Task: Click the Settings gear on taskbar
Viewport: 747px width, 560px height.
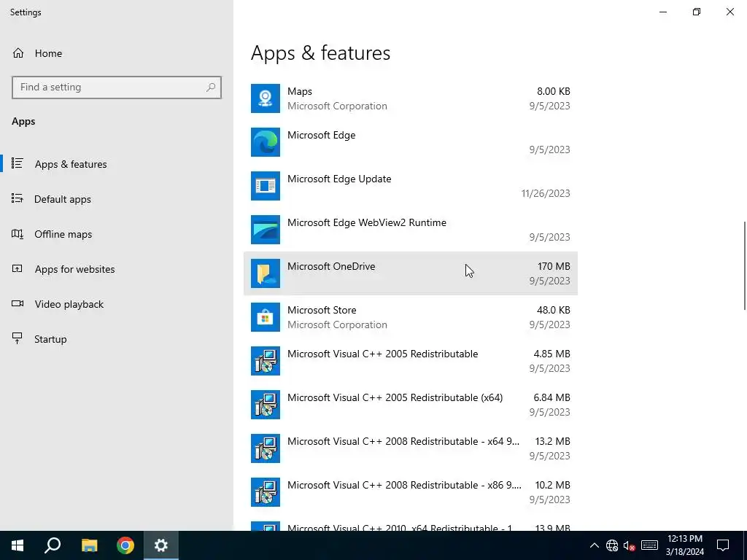Action: coord(161,545)
